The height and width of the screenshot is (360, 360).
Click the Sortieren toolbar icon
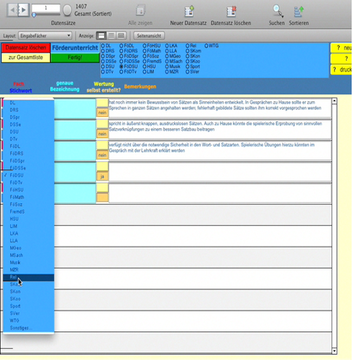pos(299,11)
